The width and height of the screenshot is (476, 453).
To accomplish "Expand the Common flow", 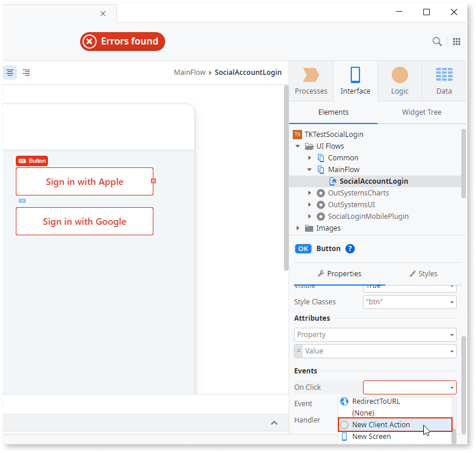I will pos(309,158).
